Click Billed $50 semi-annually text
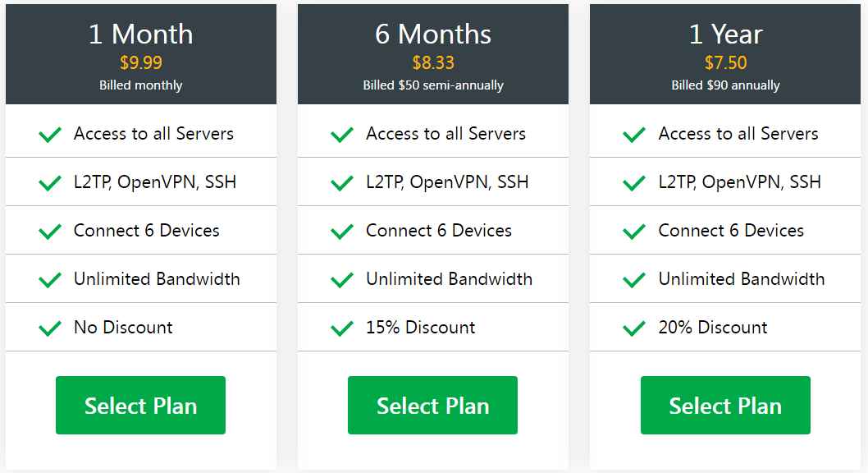 [x=433, y=85]
